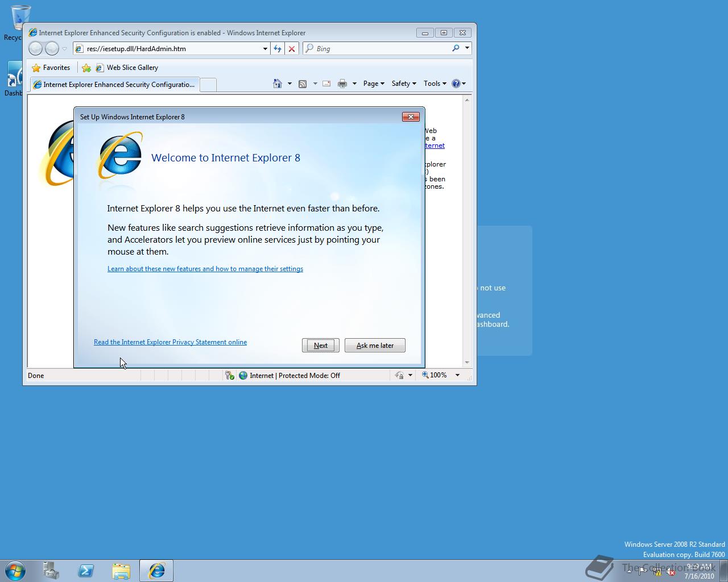Open the Safety menu
Image resolution: width=728 pixels, height=582 pixels.
tap(404, 84)
